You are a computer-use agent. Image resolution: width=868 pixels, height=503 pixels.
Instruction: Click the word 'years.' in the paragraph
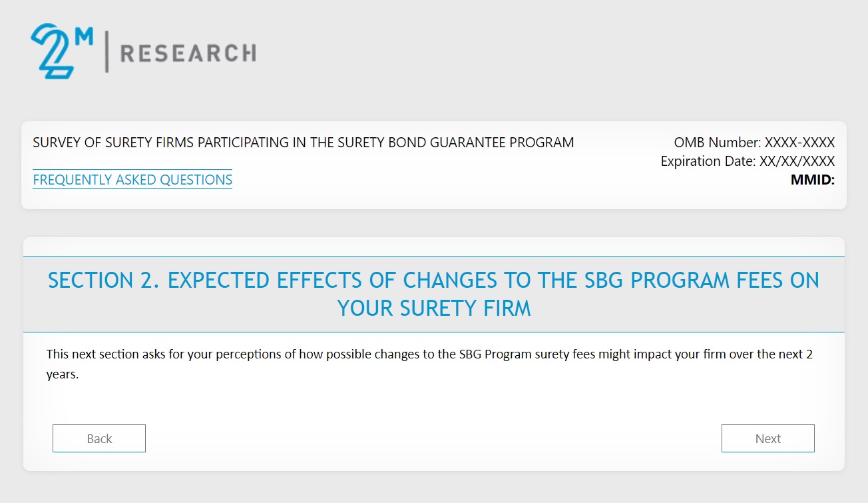tap(63, 374)
